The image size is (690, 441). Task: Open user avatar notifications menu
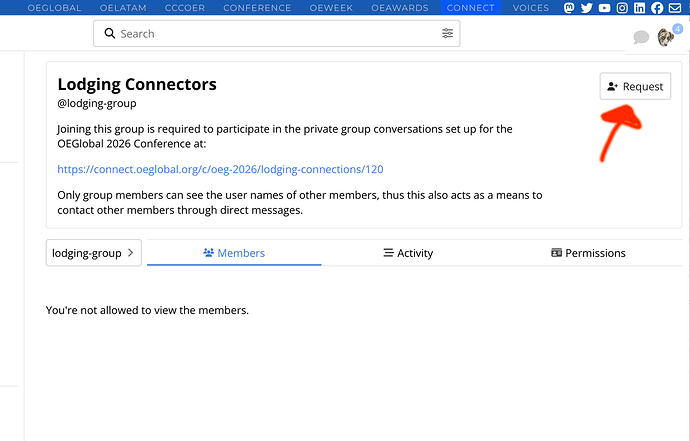point(666,37)
